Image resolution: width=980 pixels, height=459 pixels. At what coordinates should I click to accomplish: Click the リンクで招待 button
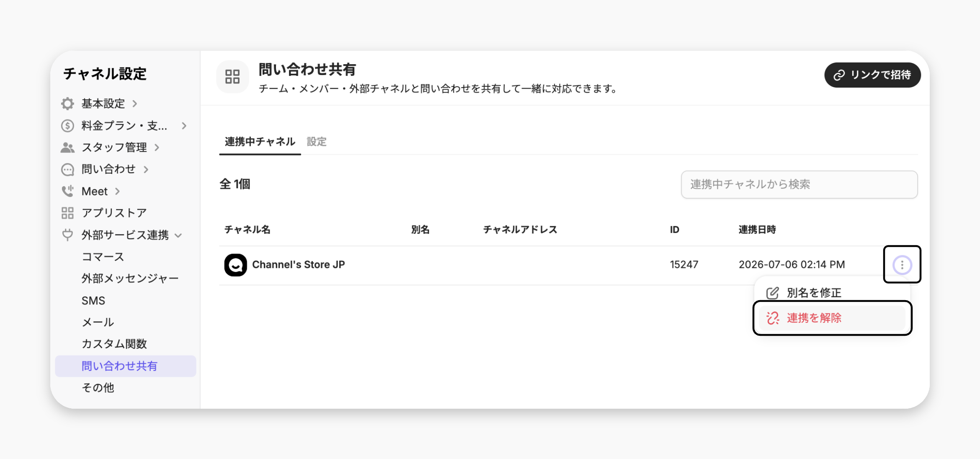(872, 75)
